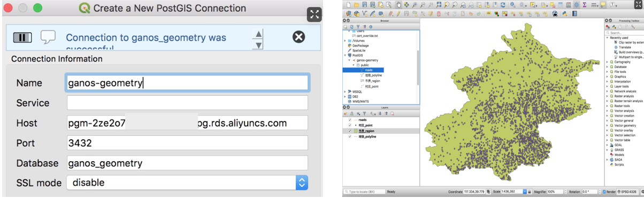Choose the Zoom In magnifier tool
644x198 pixels.
click(x=415, y=5)
